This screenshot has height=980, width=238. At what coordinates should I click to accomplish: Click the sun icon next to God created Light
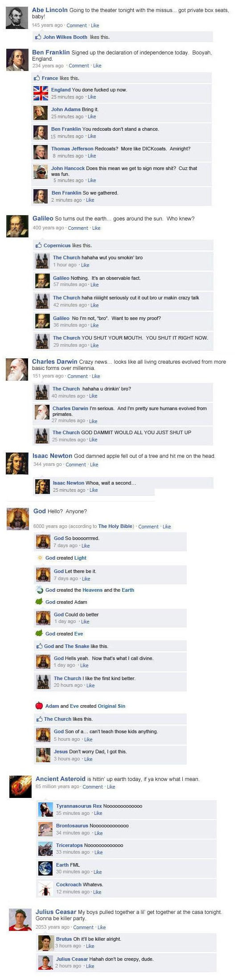40,558
